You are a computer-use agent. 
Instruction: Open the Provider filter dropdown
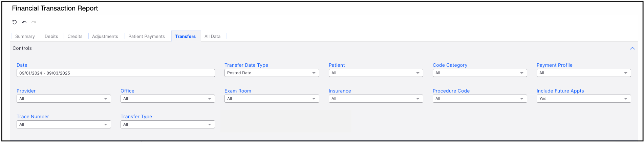point(64,99)
